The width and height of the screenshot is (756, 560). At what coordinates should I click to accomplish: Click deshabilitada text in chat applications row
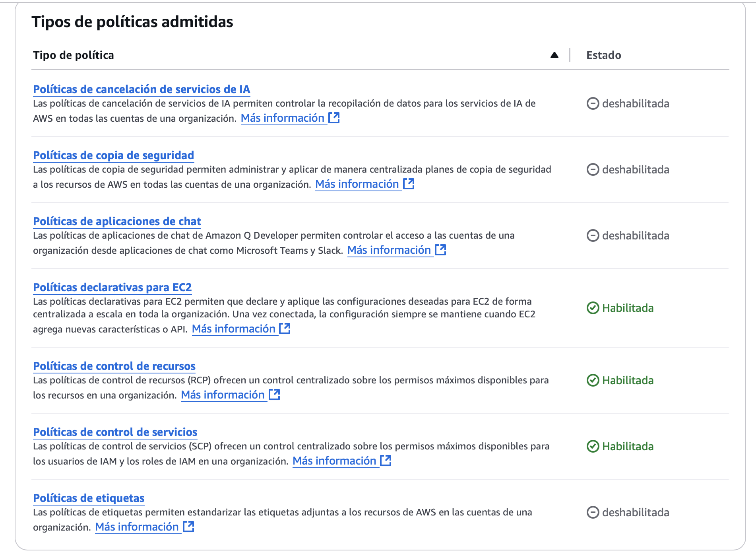point(636,235)
